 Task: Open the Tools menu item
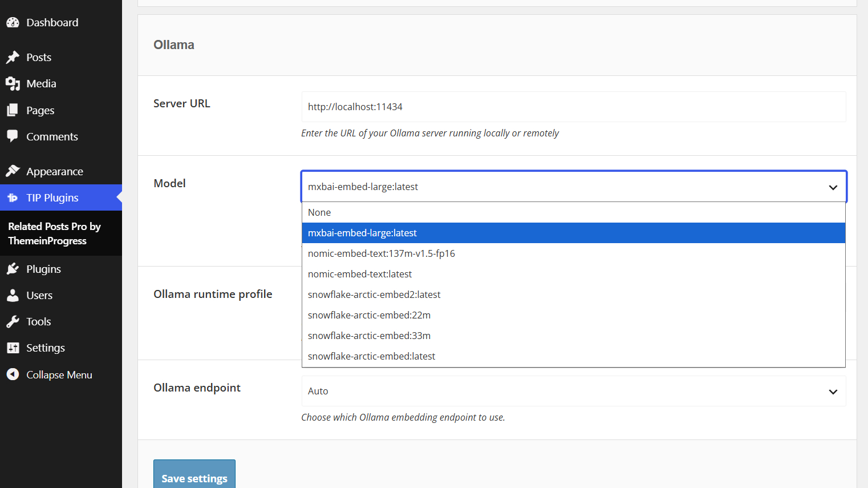pyautogui.click(x=61, y=322)
